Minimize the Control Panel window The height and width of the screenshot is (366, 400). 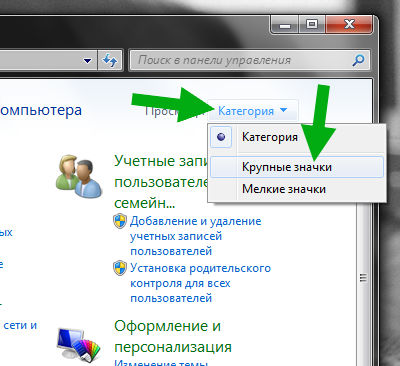(x=284, y=25)
